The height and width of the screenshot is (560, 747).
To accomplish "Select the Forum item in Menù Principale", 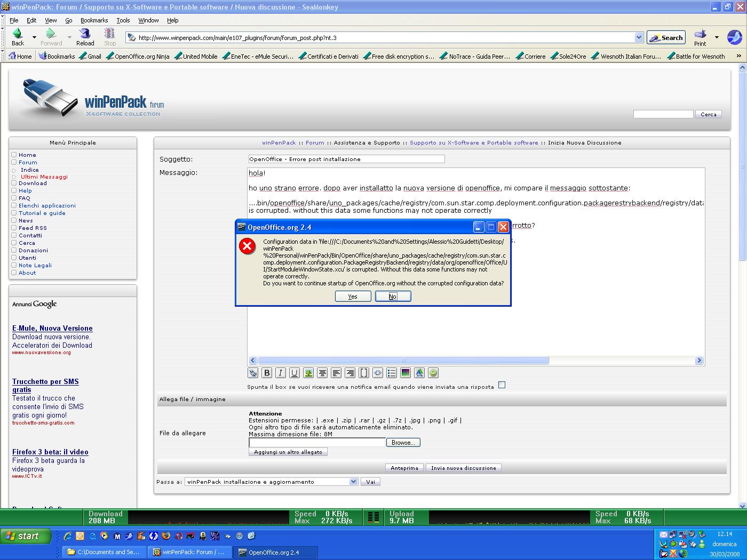I will pyautogui.click(x=28, y=162).
